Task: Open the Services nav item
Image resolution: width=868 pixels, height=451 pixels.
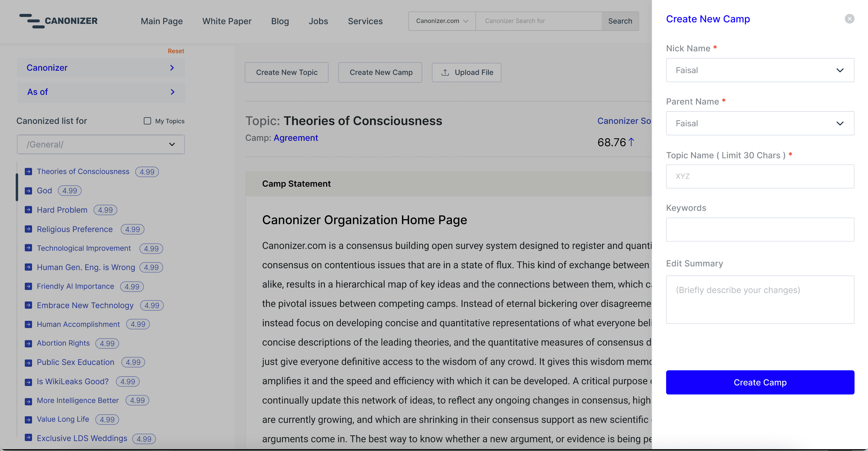Action: tap(365, 21)
